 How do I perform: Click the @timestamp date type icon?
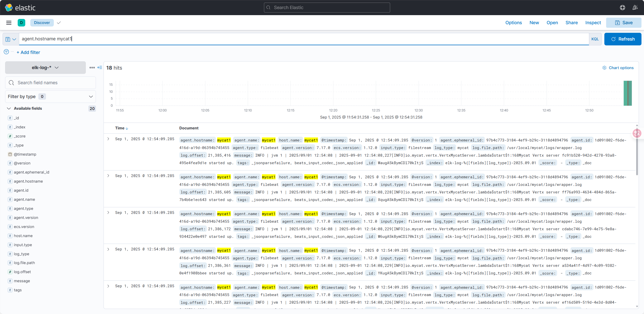pos(10,154)
